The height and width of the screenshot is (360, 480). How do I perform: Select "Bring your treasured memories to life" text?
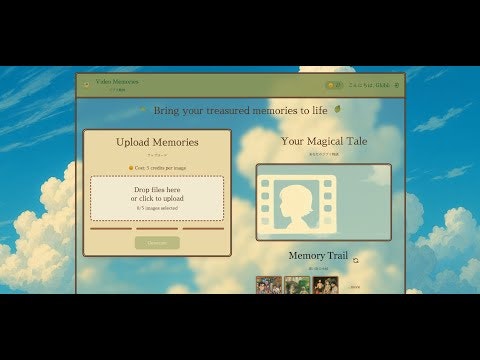tap(240, 110)
